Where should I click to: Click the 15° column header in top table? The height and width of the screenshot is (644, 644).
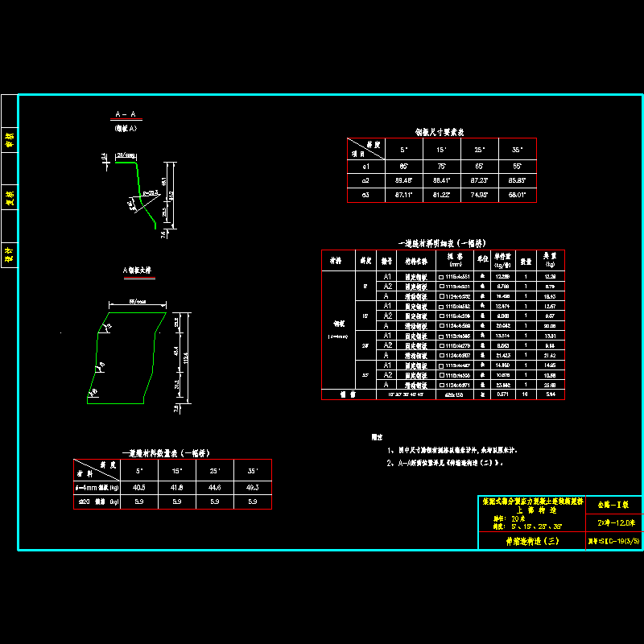pyautogui.click(x=442, y=150)
